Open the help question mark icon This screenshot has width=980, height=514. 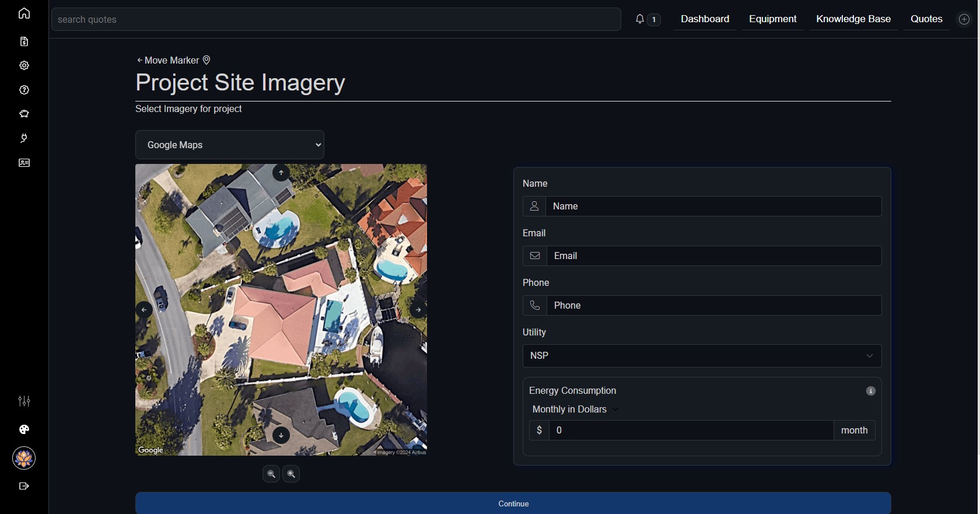tap(24, 90)
